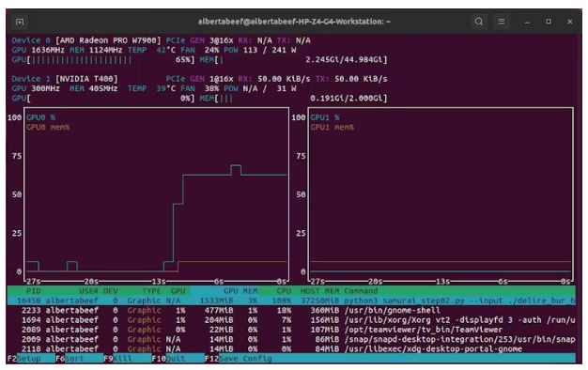Viewport: 588px width, 370px height.
Task: Select the Xorg process row
Action: [x=291, y=320]
